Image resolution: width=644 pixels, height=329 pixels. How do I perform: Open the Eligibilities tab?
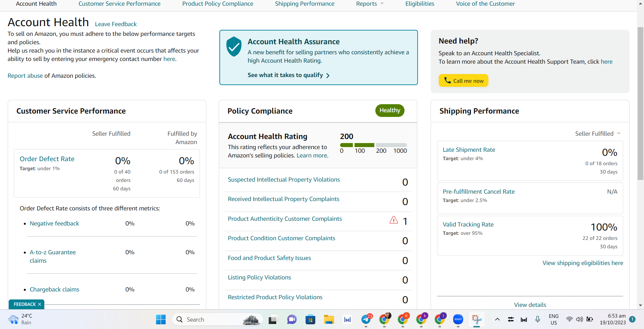[420, 4]
